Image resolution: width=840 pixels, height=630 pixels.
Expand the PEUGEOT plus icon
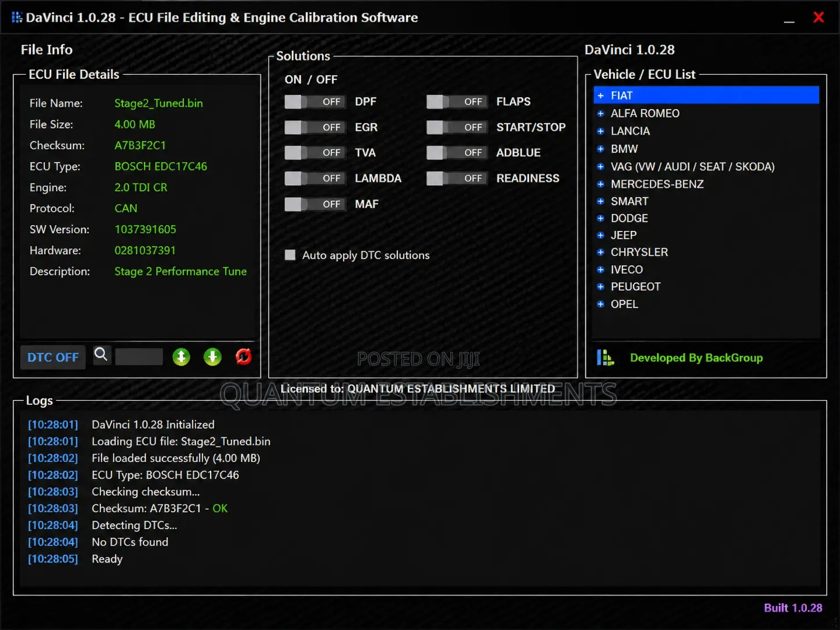[601, 287]
